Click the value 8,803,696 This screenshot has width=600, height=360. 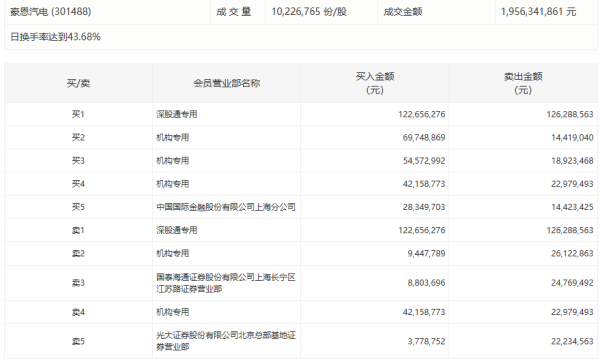point(426,283)
